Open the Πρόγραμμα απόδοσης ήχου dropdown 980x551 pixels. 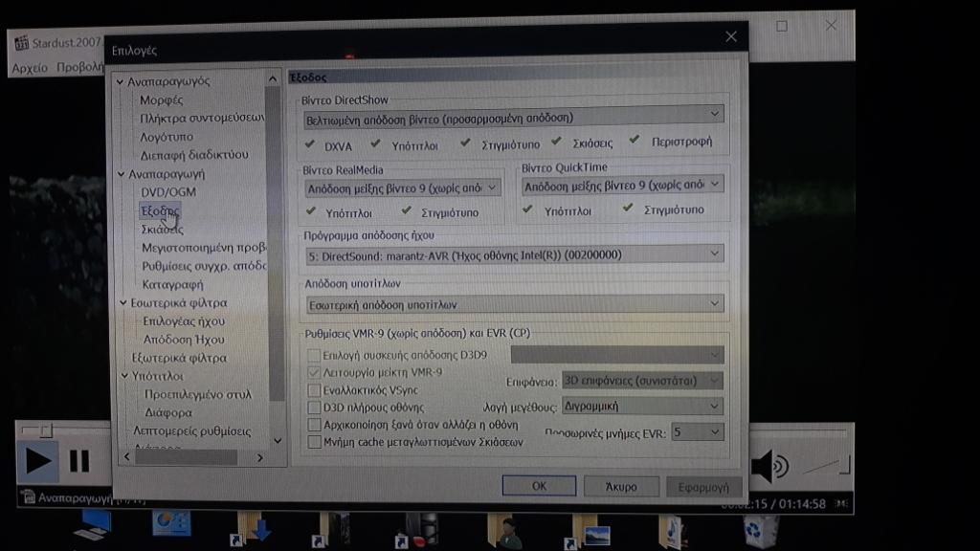point(514,254)
